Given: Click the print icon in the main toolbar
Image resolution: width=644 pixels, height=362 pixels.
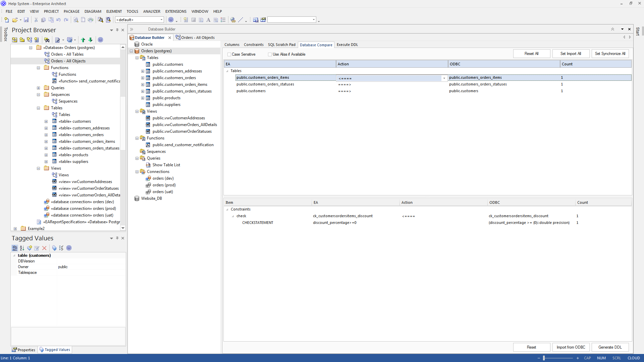Looking at the screenshot, I should (x=91, y=20).
